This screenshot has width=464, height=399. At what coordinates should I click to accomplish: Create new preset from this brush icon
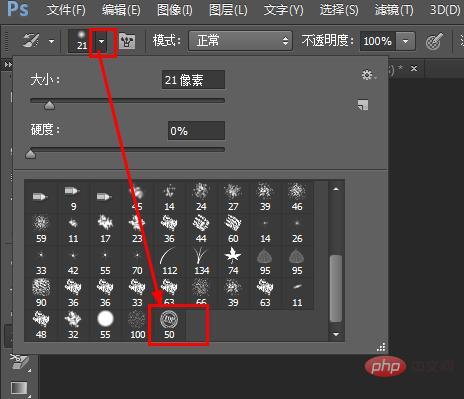point(363,105)
